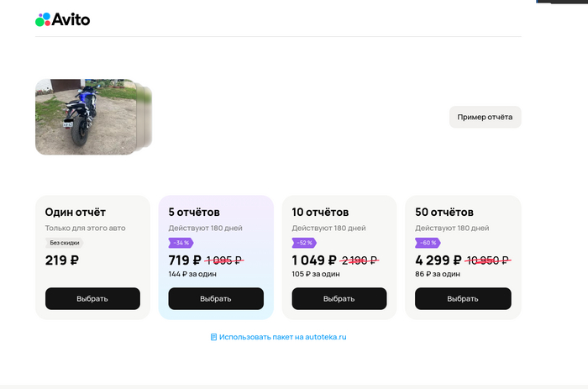Select "Выбрать" under the 50 отчётов package
Viewport: 588px width, 389px height.
[463, 298]
